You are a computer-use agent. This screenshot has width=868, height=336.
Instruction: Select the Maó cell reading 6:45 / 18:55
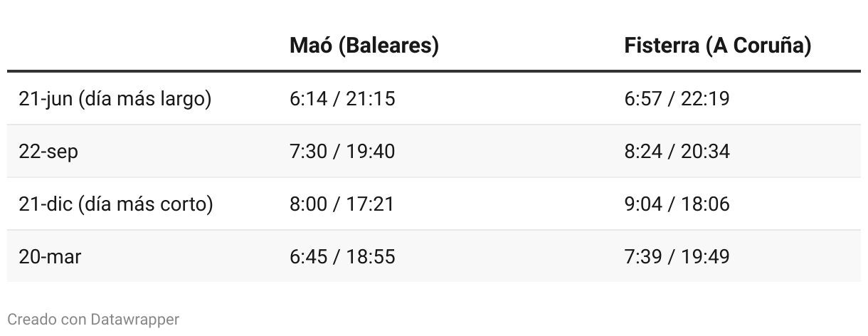coord(342,256)
